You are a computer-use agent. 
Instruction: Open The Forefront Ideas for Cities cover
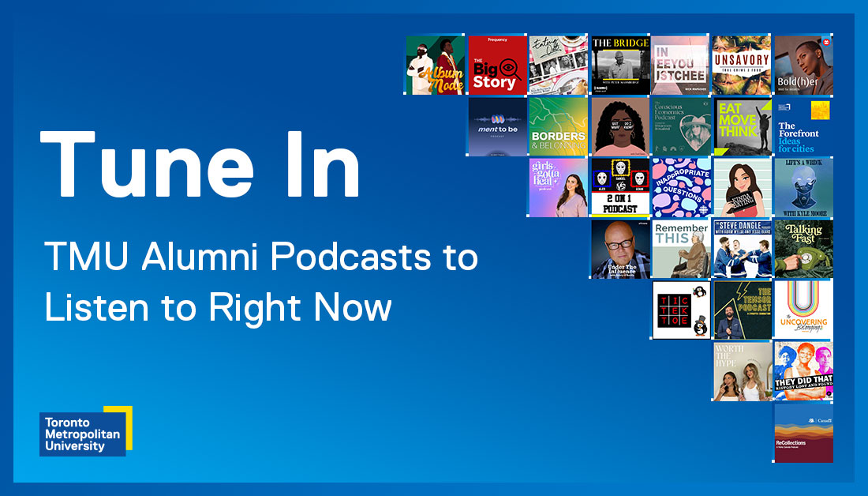(803, 126)
